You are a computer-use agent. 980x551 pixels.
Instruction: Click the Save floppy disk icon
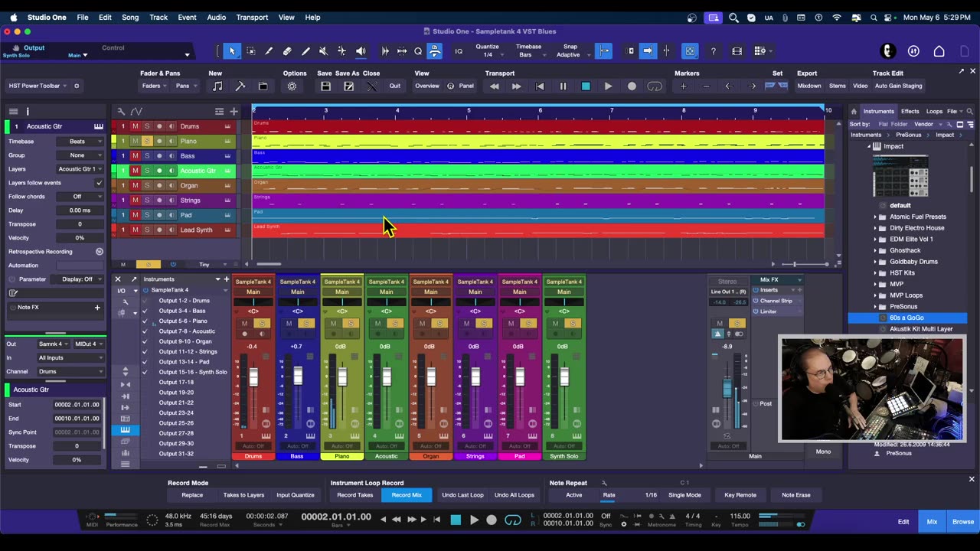click(x=325, y=86)
